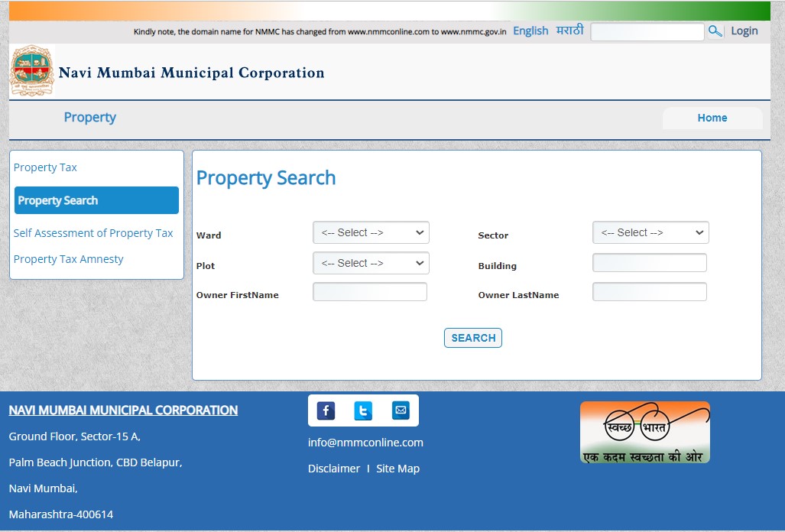The width and height of the screenshot is (785, 532).
Task: Click the Facebook icon in footer
Action: click(325, 410)
